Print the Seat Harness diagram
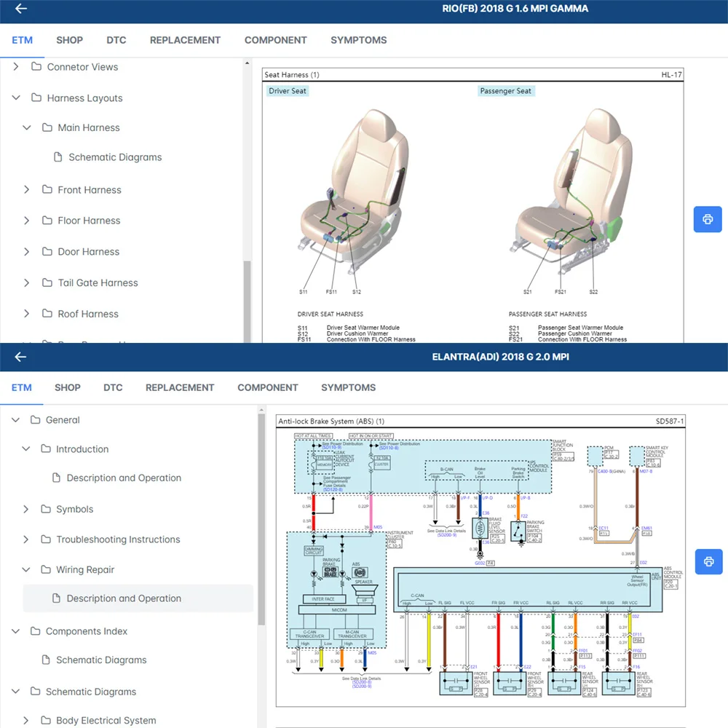This screenshot has height=728, width=728. click(x=707, y=219)
